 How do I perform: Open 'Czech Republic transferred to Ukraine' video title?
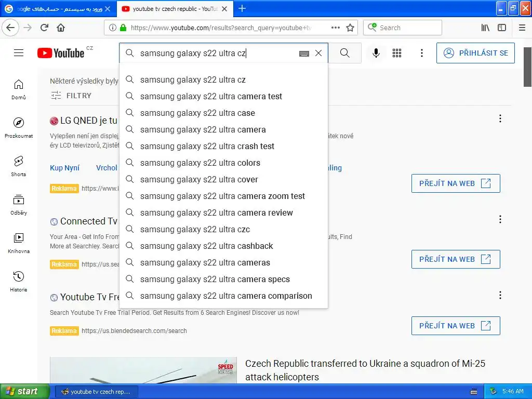(365, 370)
